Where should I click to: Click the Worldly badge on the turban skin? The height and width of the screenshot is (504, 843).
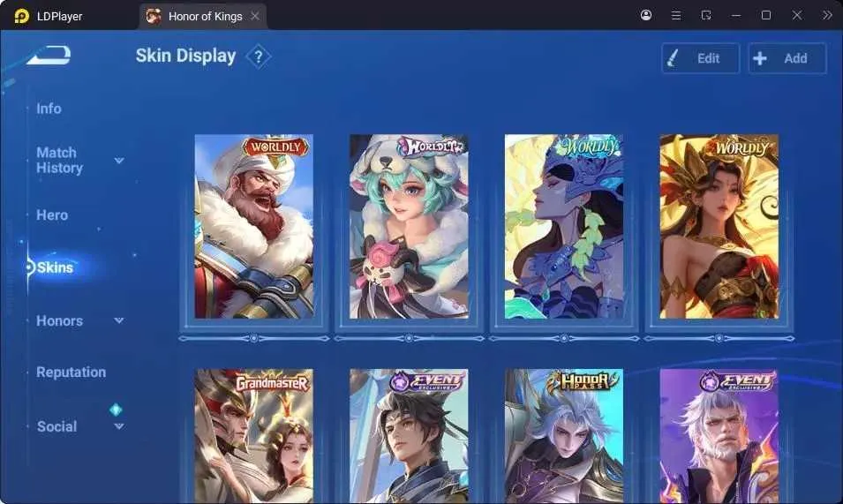[275, 147]
